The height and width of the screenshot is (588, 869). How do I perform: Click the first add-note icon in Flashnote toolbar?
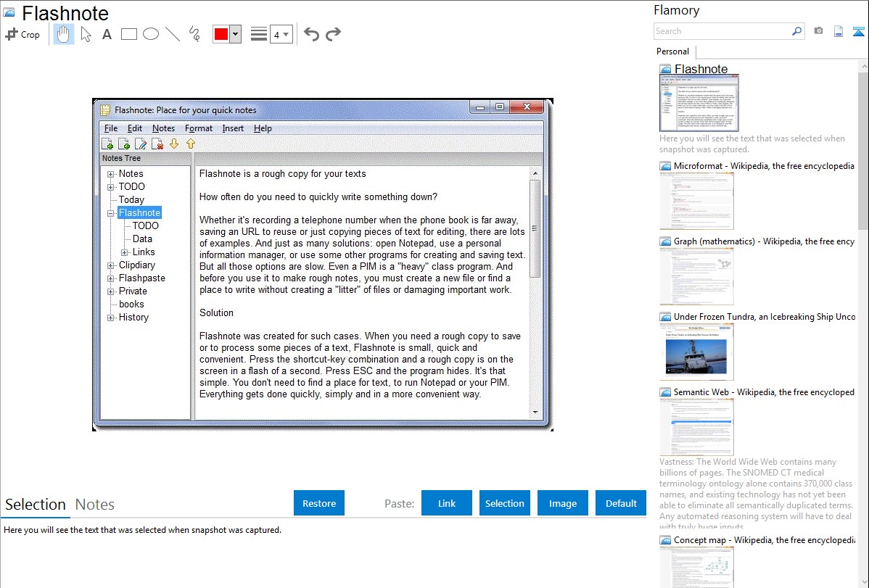[x=107, y=144]
